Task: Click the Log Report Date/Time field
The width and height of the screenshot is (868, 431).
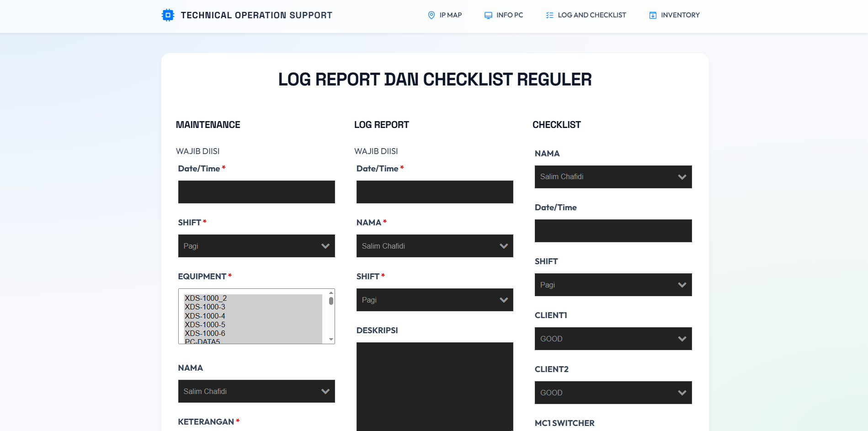Action: (x=435, y=192)
